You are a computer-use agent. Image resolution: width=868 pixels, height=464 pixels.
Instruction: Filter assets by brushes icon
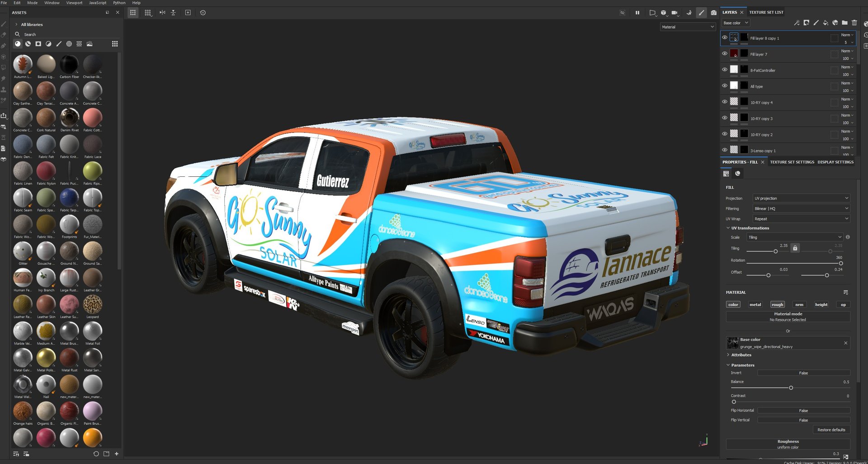pyautogui.click(x=59, y=44)
